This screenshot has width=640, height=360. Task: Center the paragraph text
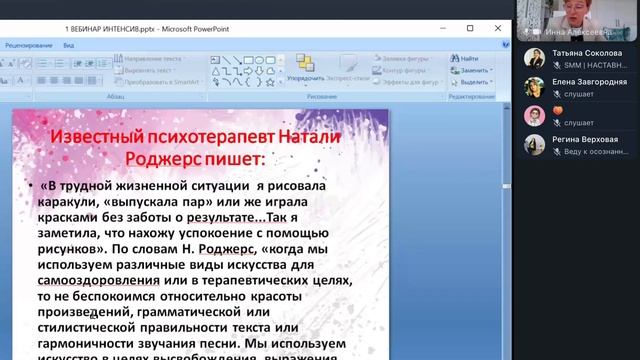point(53,80)
